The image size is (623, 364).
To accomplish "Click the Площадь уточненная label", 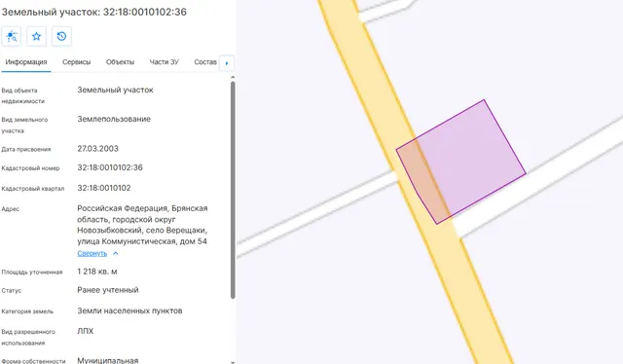I will [x=32, y=273].
